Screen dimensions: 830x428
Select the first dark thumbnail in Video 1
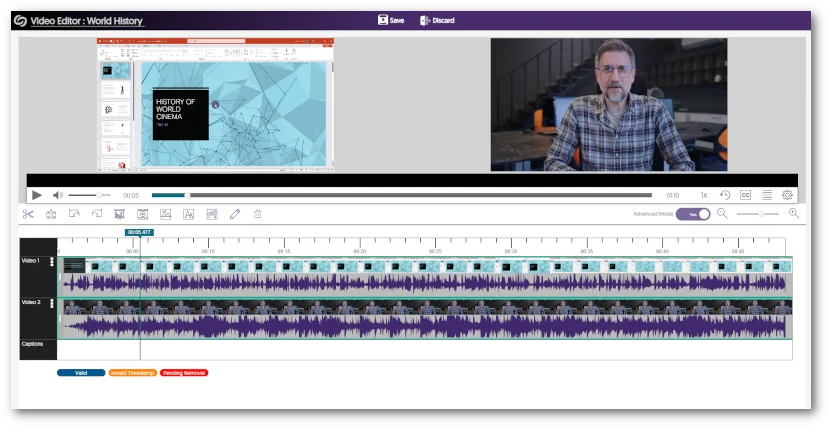[74, 266]
